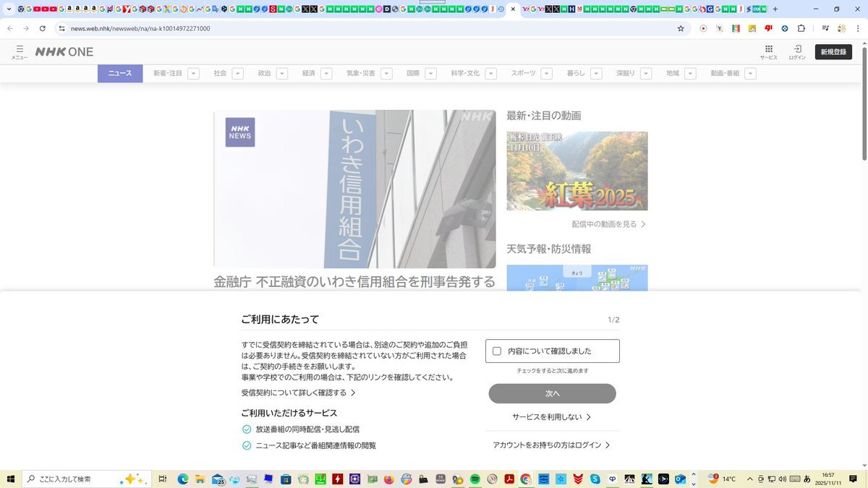Open the weather map thumbnail
Viewport: 868px width, 488px height.
(577, 278)
